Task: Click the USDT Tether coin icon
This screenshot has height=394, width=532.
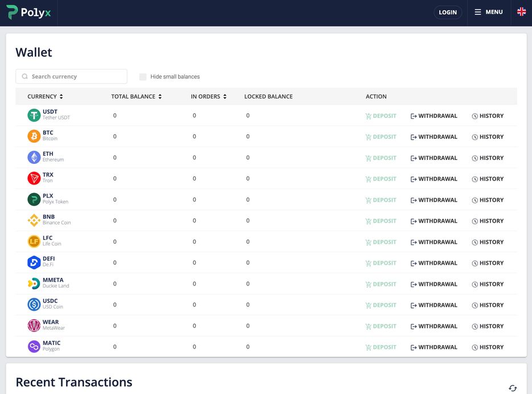Action: 34,116
